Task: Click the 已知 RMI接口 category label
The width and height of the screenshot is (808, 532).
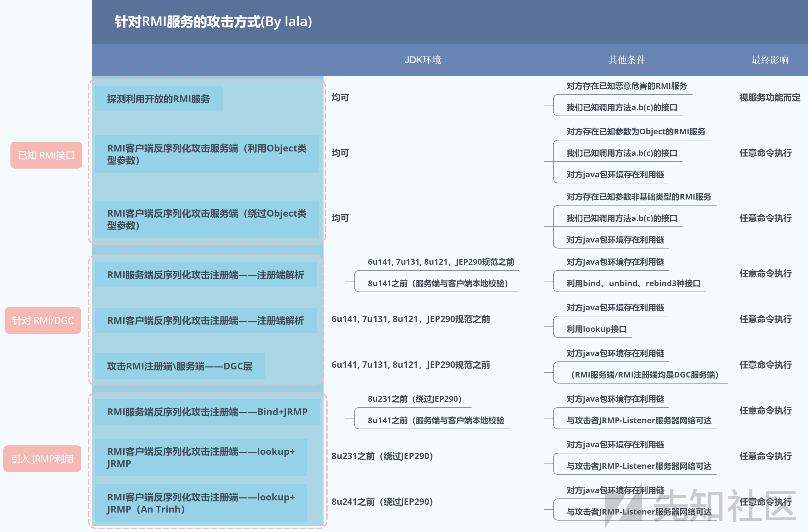Action: [46, 155]
